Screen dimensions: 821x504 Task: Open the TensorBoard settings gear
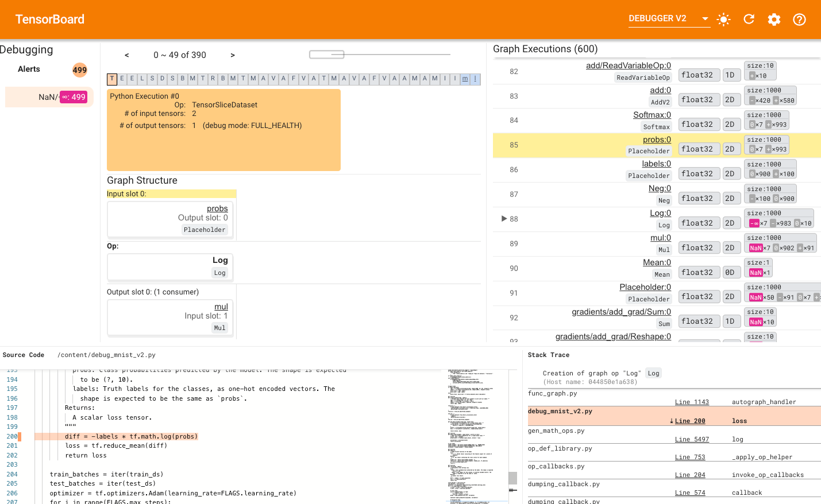(774, 20)
